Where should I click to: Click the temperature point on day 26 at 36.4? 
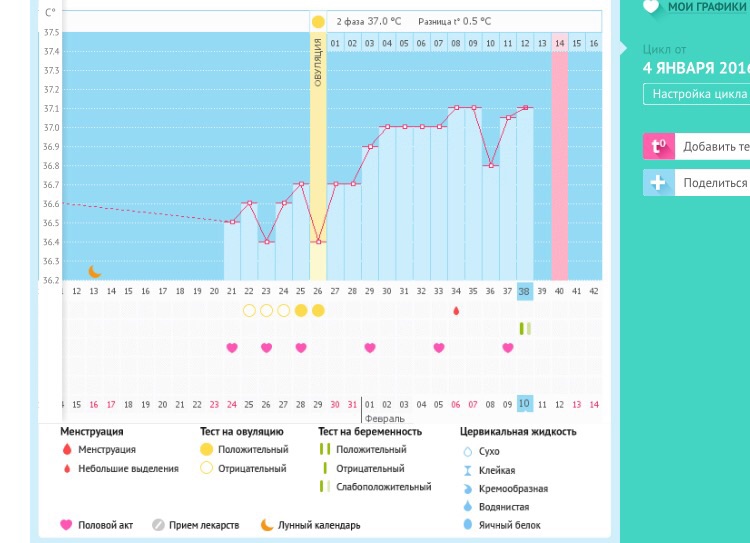click(x=318, y=241)
